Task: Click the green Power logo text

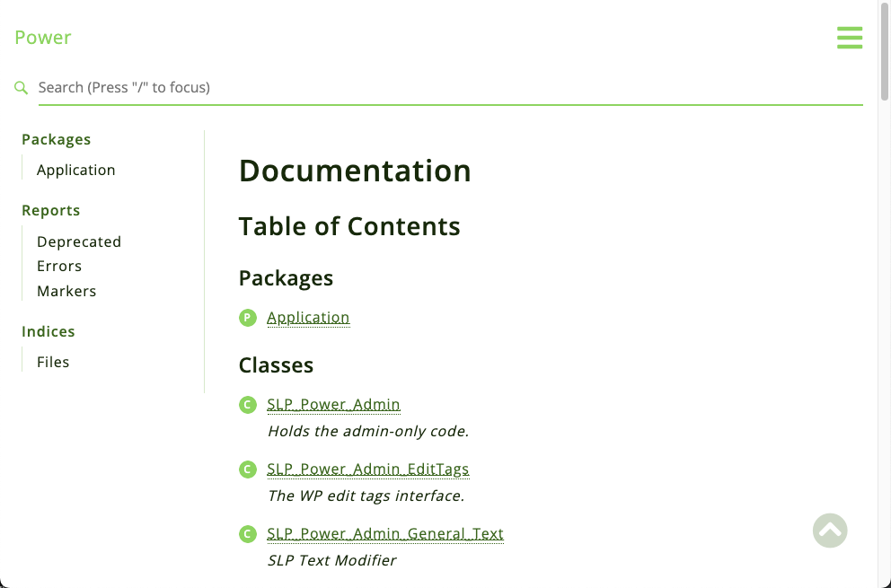Action: (x=42, y=37)
